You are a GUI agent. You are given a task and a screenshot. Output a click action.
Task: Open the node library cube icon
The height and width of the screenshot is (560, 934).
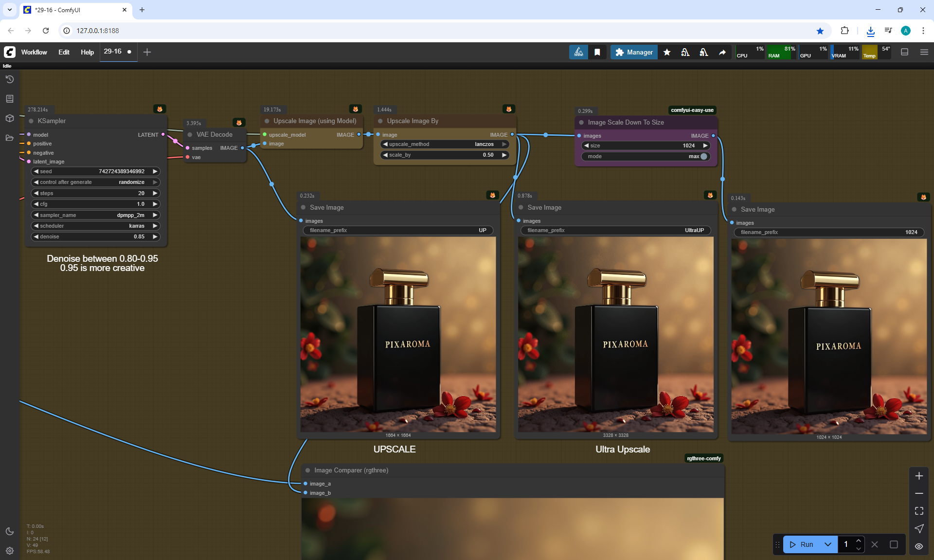coord(10,118)
